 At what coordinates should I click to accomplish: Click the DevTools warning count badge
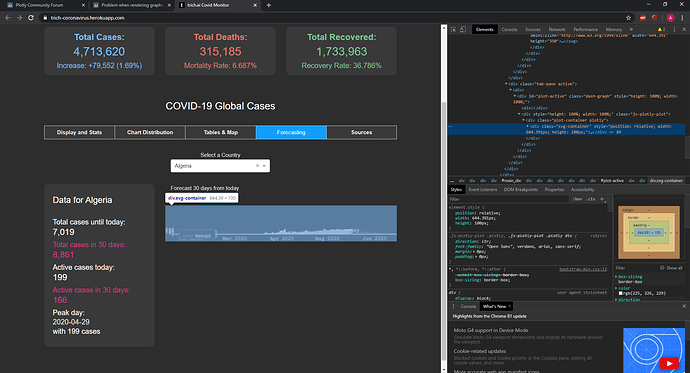tap(661, 29)
